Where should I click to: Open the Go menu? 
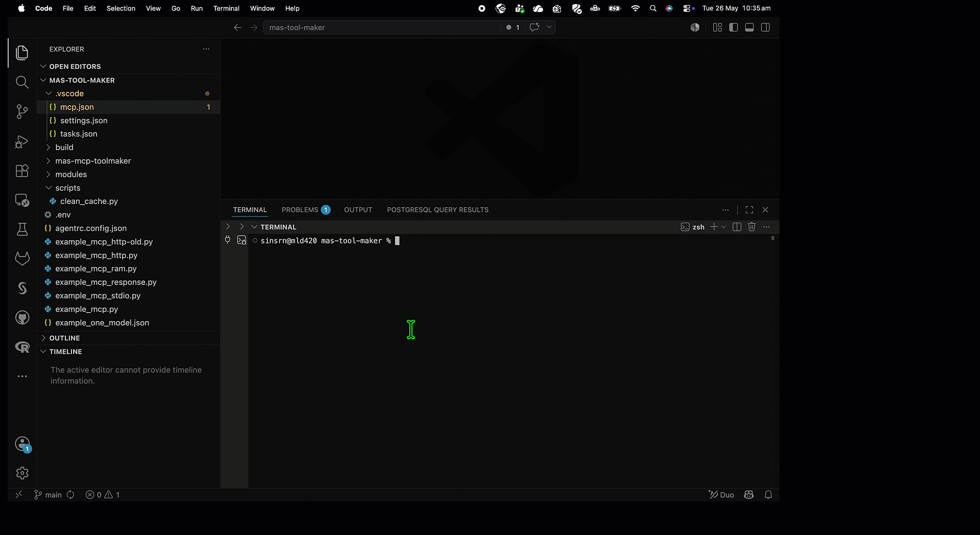(176, 8)
